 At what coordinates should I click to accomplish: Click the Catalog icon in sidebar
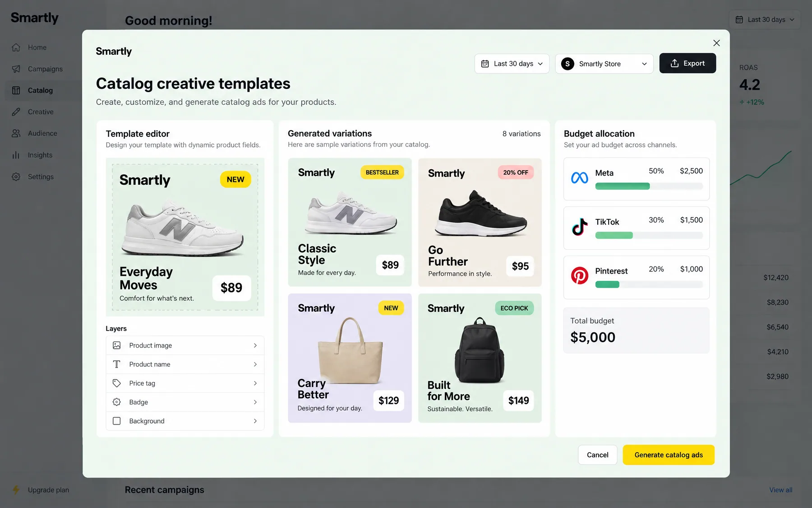16,90
